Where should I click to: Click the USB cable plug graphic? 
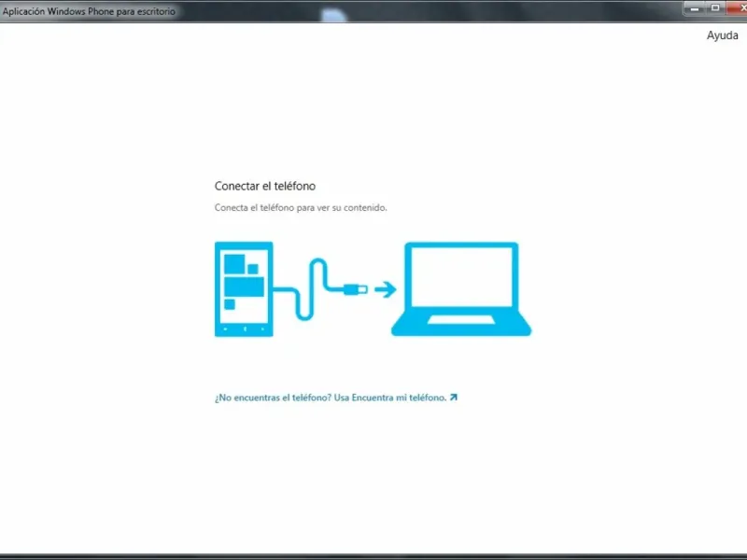click(x=356, y=289)
